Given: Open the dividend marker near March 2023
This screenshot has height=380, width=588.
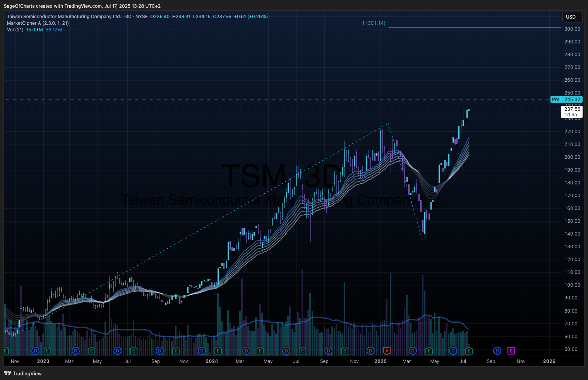Looking at the screenshot, I should coord(76,351).
